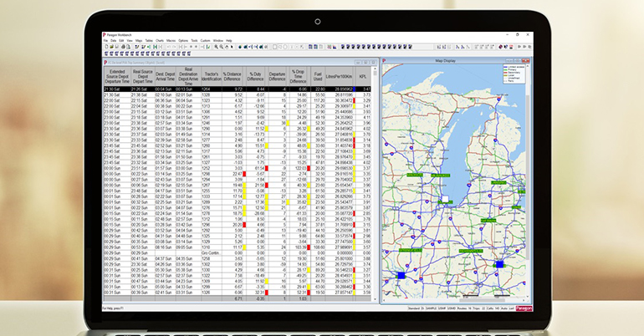The width and height of the screenshot is (644, 336).
Task: Click the Print icon in the toolbar
Action: tap(123, 47)
